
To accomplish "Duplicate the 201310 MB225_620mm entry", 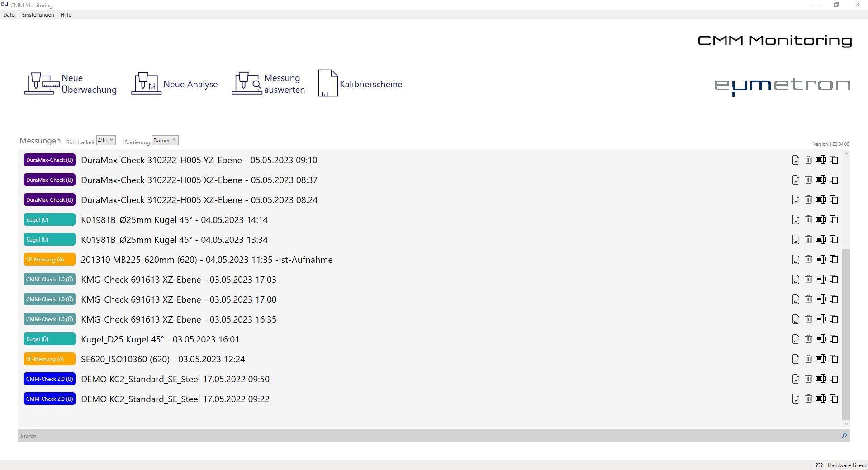I will tap(834, 260).
